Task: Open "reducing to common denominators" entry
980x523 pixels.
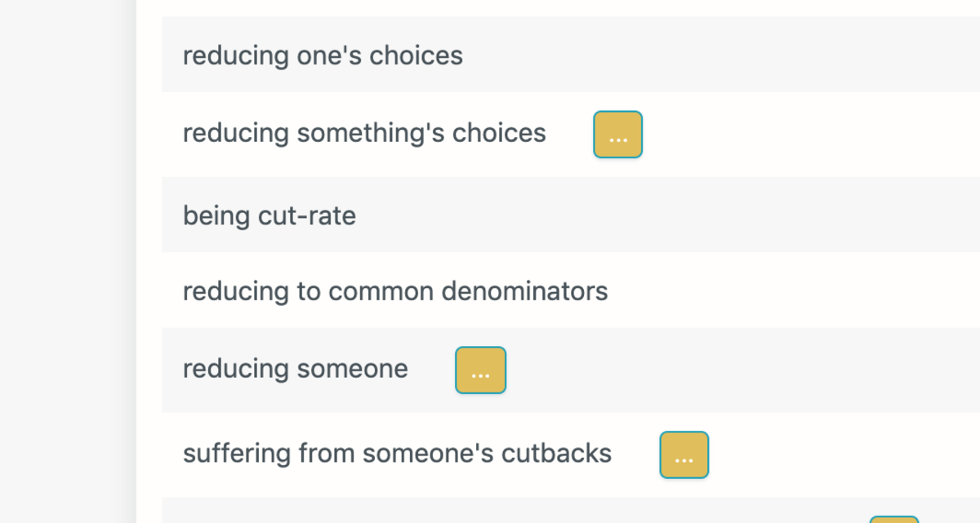Action: tap(395, 291)
